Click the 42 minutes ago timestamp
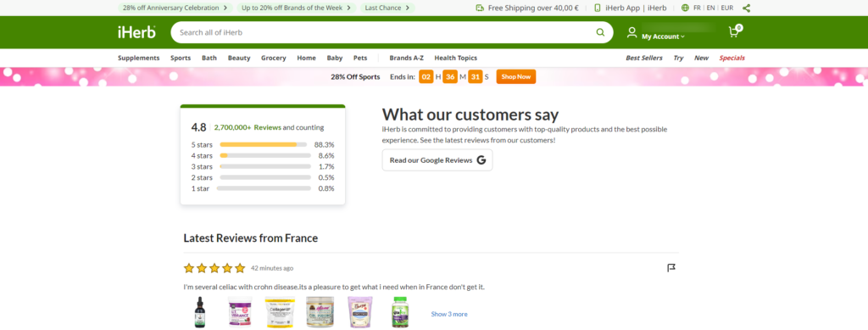The width and height of the screenshot is (868, 330). click(272, 268)
